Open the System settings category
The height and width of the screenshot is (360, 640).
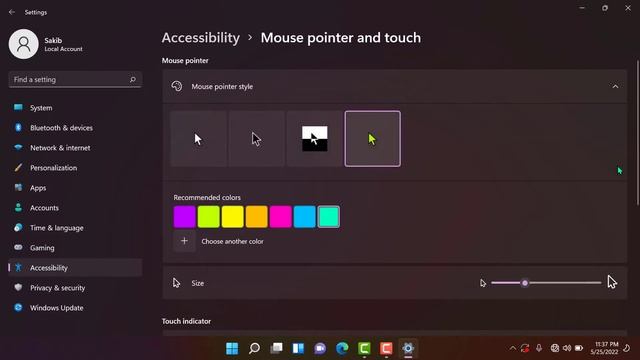tap(75, 108)
